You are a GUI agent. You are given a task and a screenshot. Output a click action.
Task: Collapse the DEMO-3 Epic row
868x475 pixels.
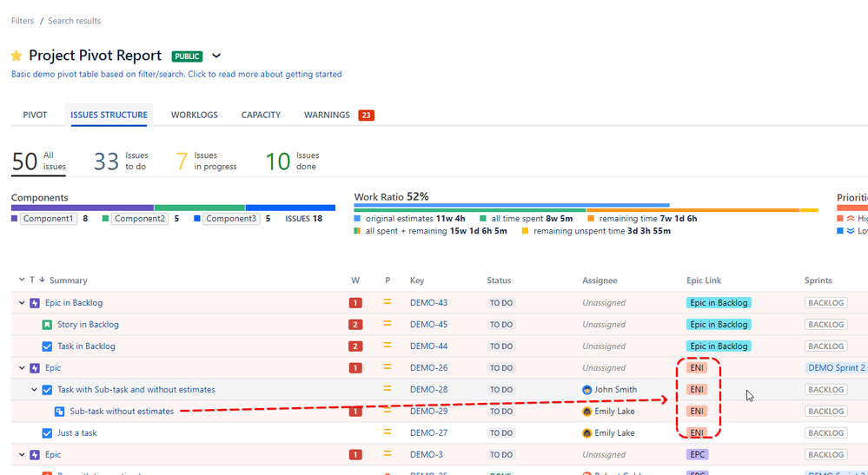pos(22,454)
